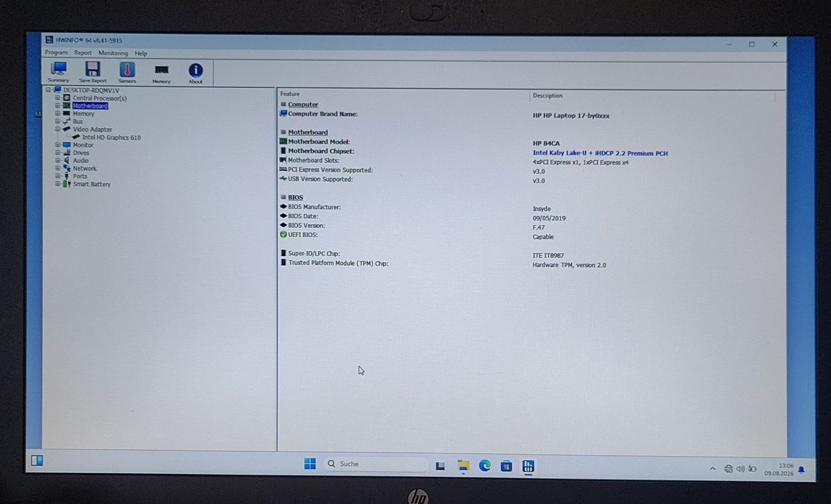Select DESKTOP-RDQMV1V in the tree
The width and height of the screenshot is (831, 504).
click(x=91, y=90)
